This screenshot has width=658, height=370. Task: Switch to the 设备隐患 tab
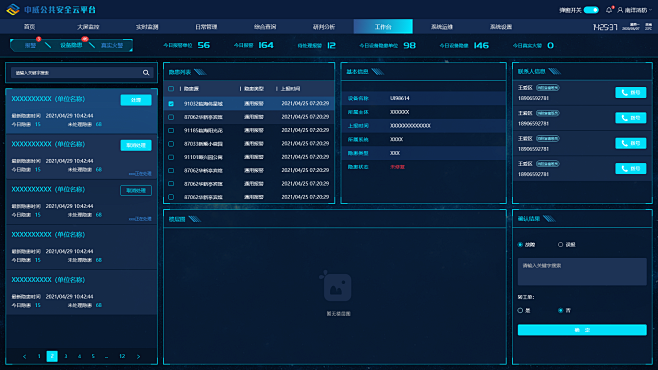[x=71, y=45]
